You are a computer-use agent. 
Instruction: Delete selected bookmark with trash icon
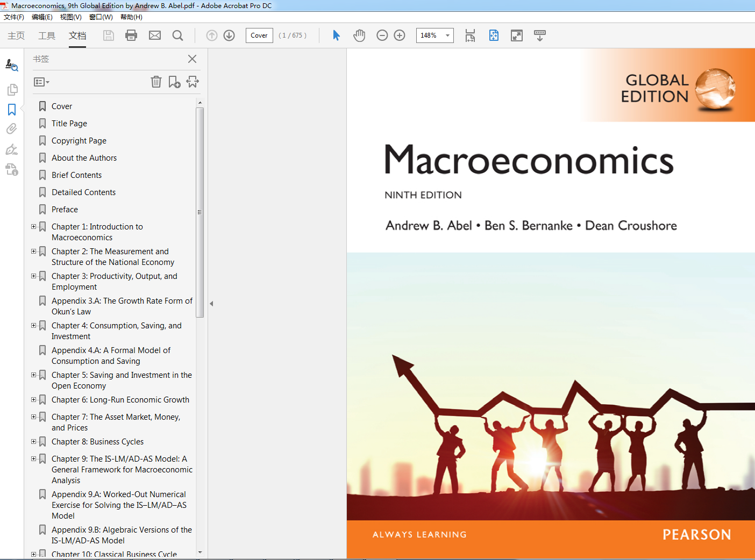pyautogui.click(x=156, y=82)
